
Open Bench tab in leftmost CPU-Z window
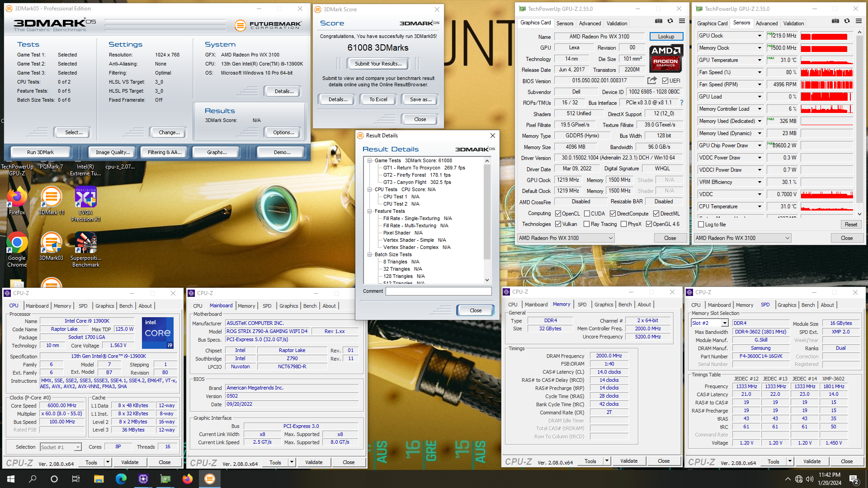click(126, 306)
